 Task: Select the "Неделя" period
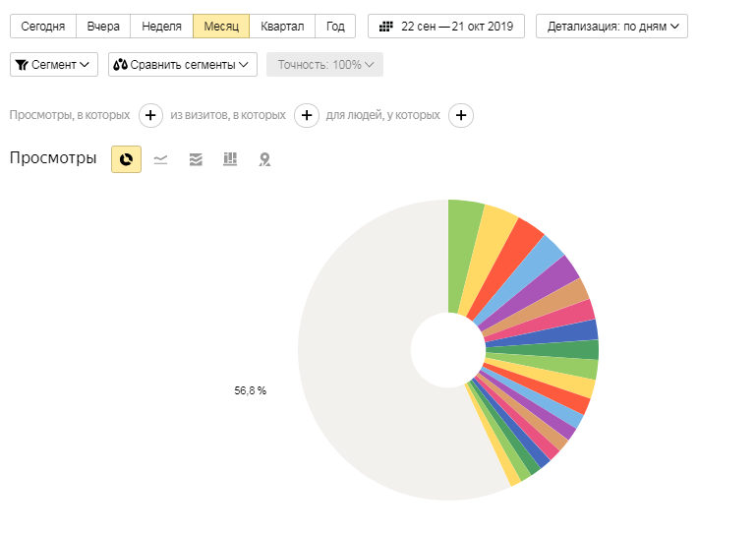[161, 27]
